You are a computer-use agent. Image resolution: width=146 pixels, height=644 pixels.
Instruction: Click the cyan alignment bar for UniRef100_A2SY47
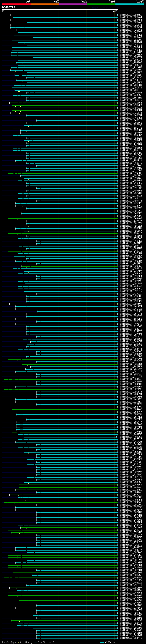pyautogui.click(x=75, y=37)
